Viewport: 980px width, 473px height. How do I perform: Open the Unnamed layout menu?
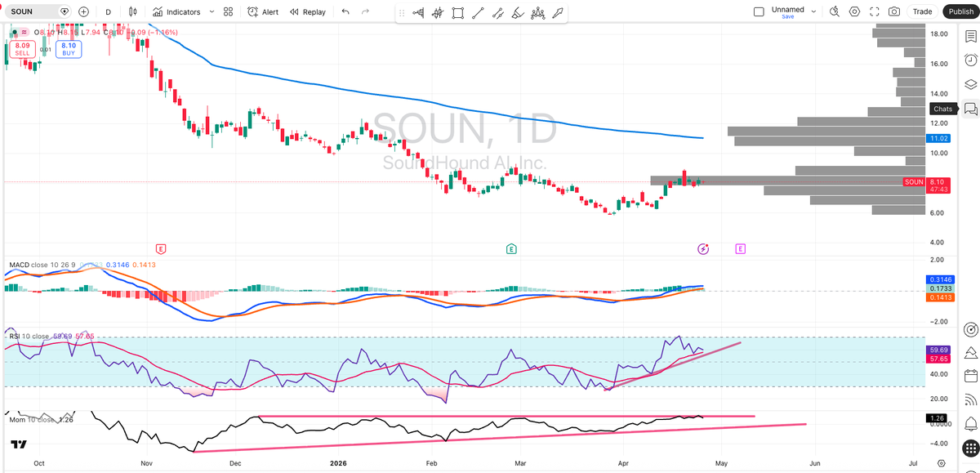tap(787, 9)
